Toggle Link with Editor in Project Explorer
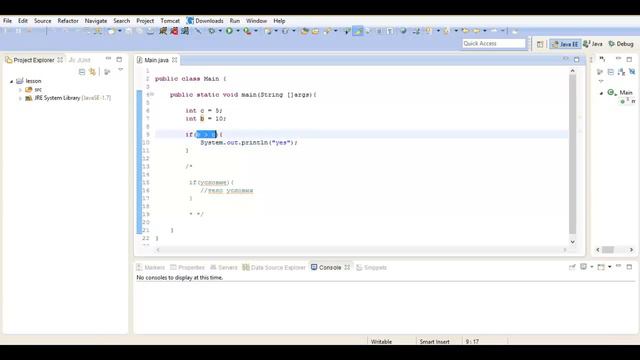This screenshot has width=640, height=360. (93, 72)
